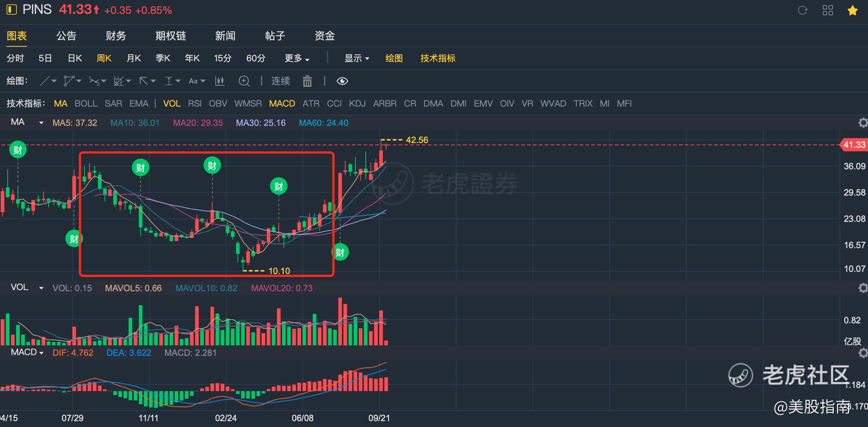Delete drawings with the trash icon
This screenshot has height=427, width=868.
pos(307,81)
